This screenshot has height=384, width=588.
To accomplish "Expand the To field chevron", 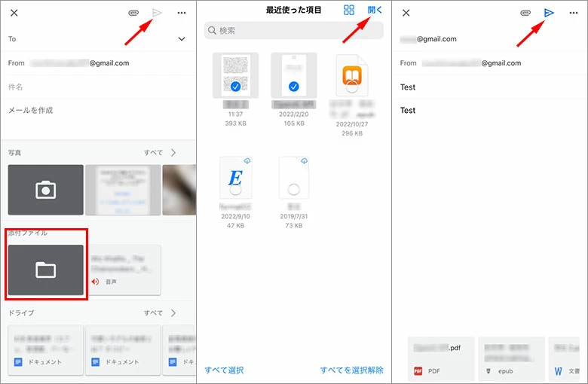I will [181, 38].
